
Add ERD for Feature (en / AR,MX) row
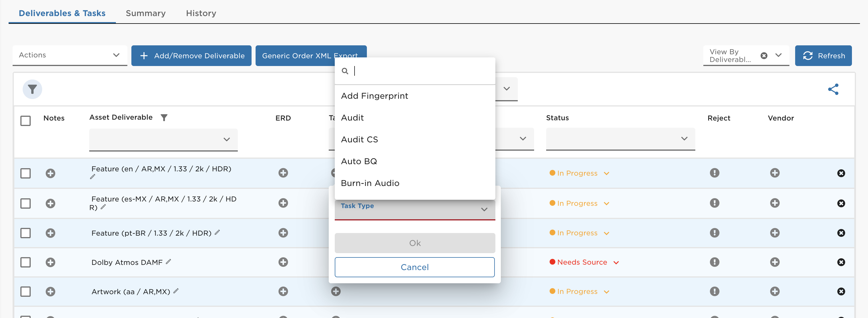pos(283,173)
